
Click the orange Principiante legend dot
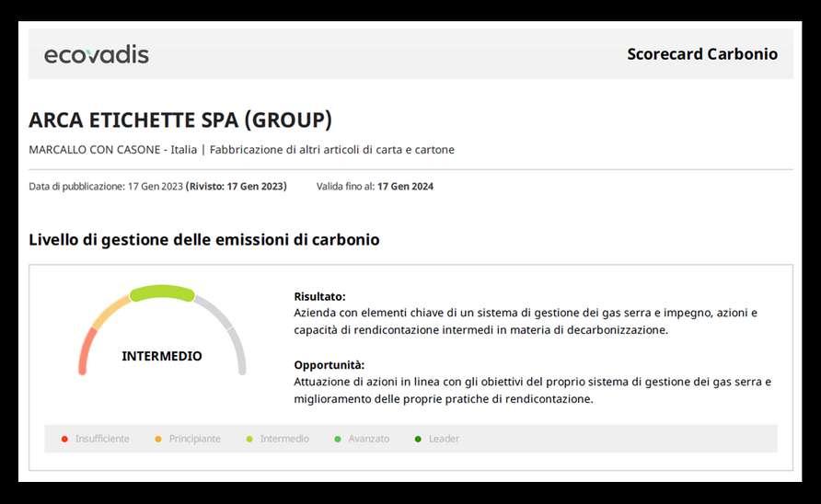point(158,439)
